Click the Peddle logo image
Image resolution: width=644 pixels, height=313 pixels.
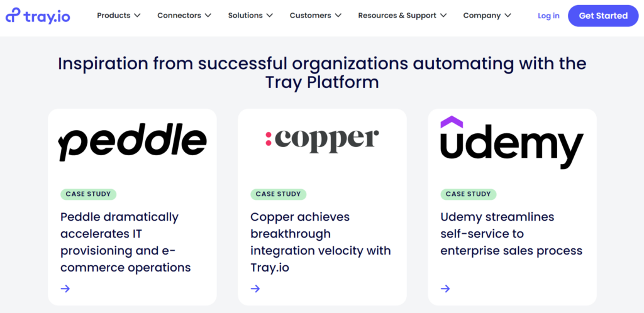(133, 143)
